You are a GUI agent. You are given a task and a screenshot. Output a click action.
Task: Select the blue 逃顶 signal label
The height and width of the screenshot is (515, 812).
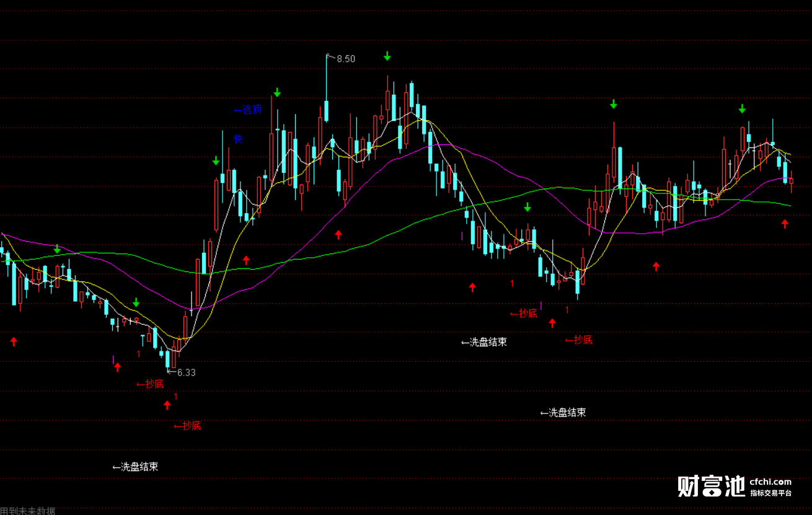pos(248,110)
